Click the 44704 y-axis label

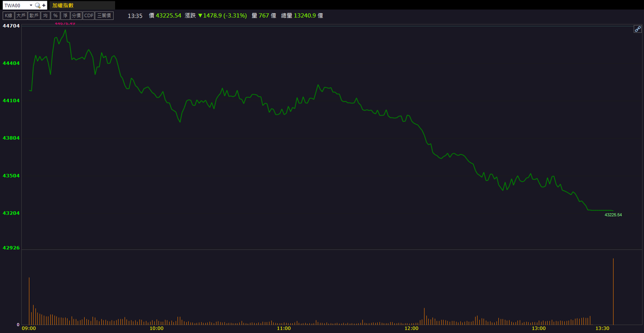pyautogui.click(x=11, y=26)
